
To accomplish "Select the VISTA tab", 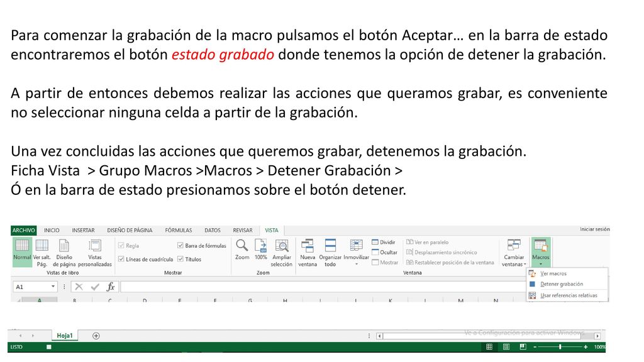I will click(272, 230).
